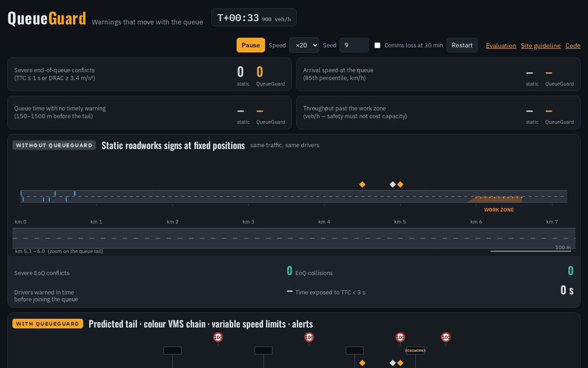Click the "Throughput past the work zone" metric label

tap(345, 108)
